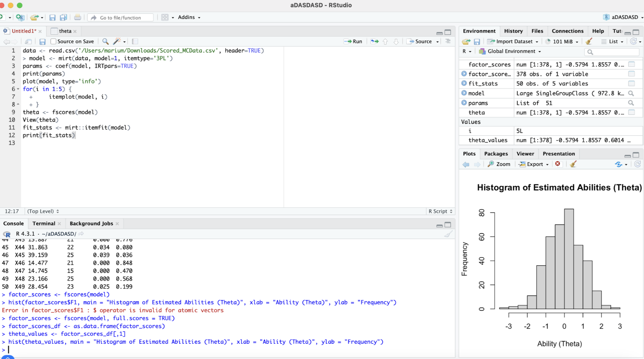
Task: Open the code tools magic wand
Action: [117, 41]
